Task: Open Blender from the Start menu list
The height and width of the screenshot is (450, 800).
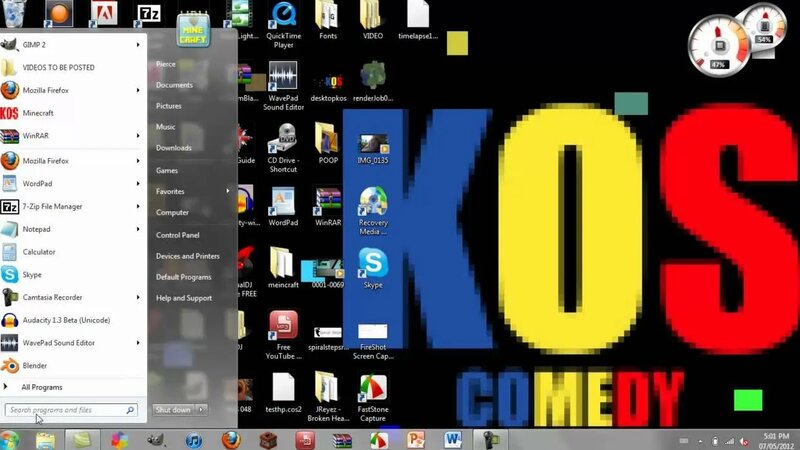Action: tap(73, 366)
